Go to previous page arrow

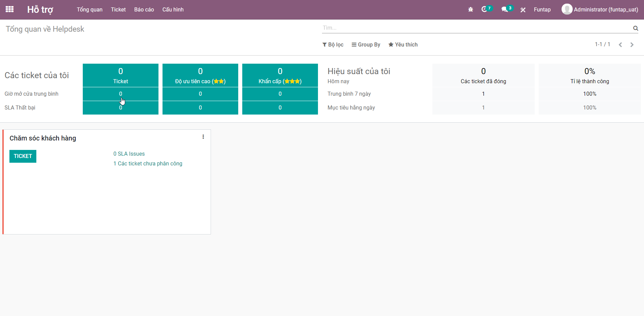(620, 45)
